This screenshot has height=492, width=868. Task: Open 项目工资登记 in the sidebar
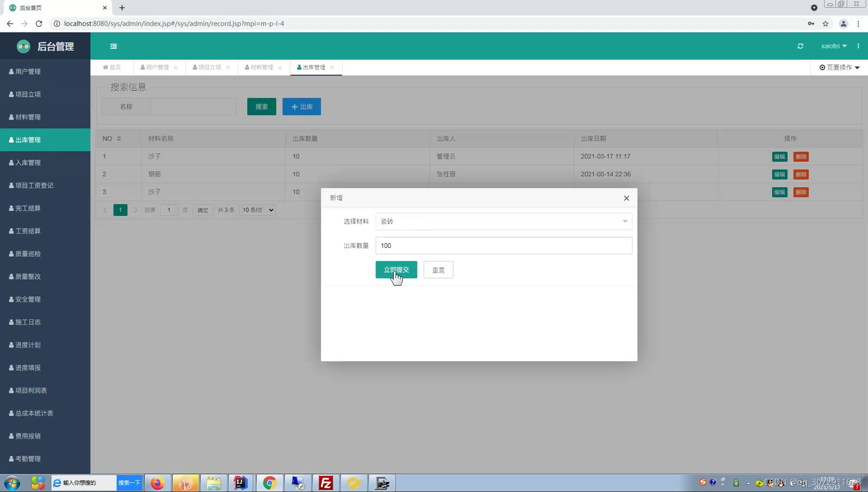(45, 185)
